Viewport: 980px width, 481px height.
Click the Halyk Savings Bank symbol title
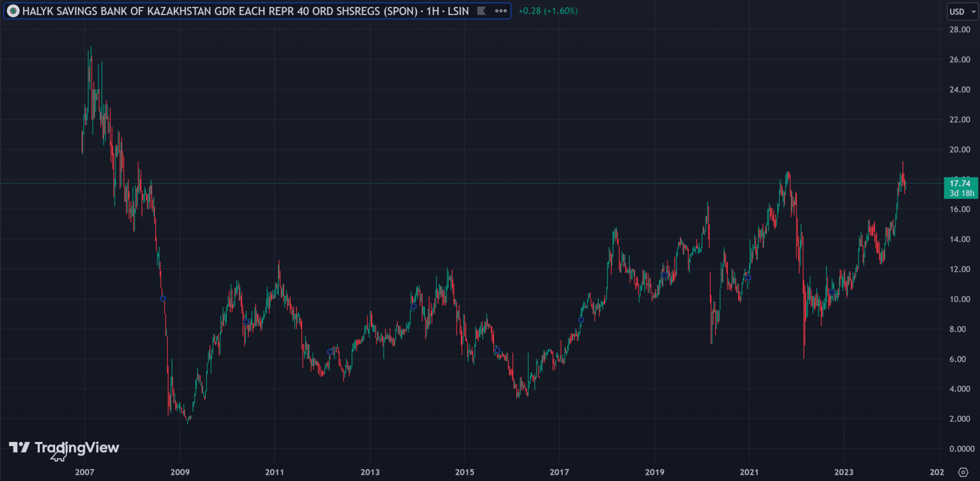245,11
